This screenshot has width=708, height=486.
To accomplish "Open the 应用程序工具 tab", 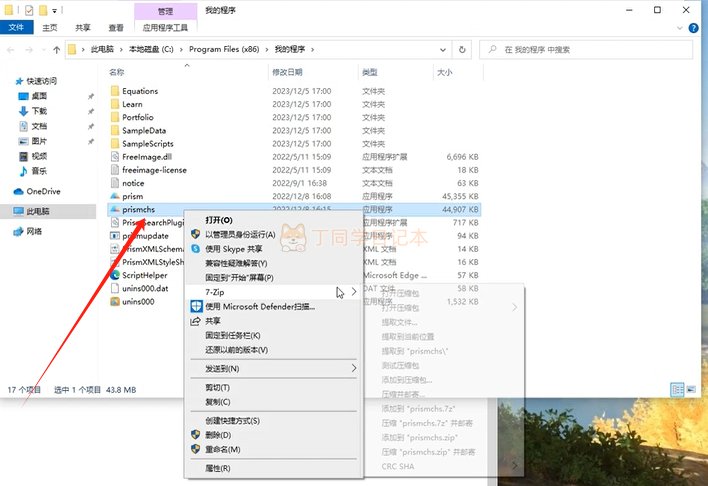I will coord(165,28).
